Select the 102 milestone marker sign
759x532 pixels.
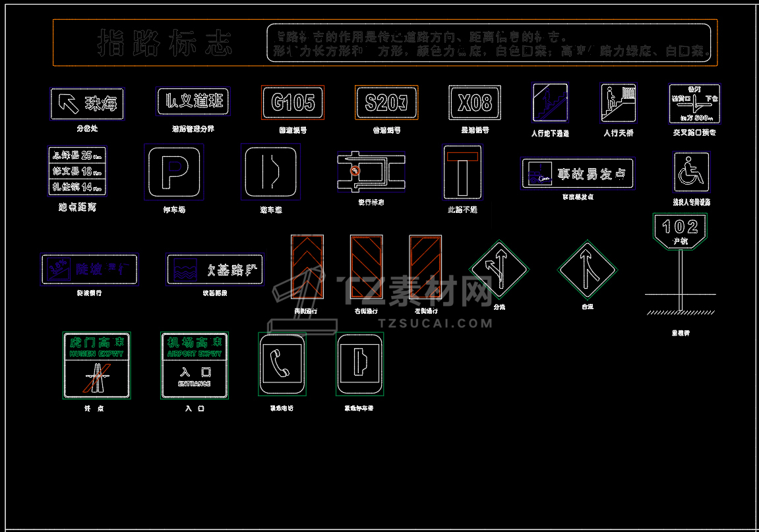coord(680,231)
